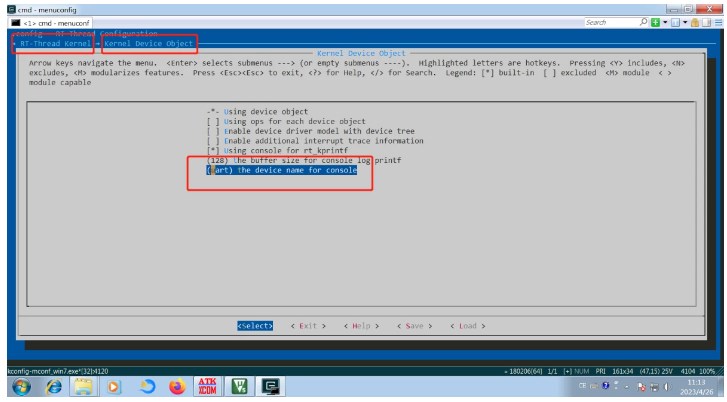
Task: Open the dropdown arrow beside the green plus icon
Action: tap(665, 22)
